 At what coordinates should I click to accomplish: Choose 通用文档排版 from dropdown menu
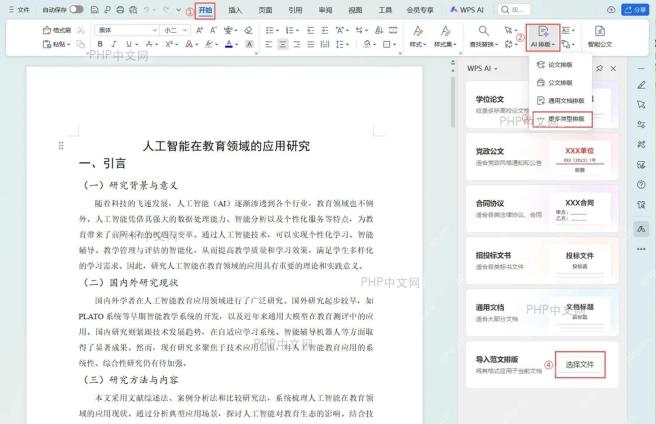tap(560, 100)
